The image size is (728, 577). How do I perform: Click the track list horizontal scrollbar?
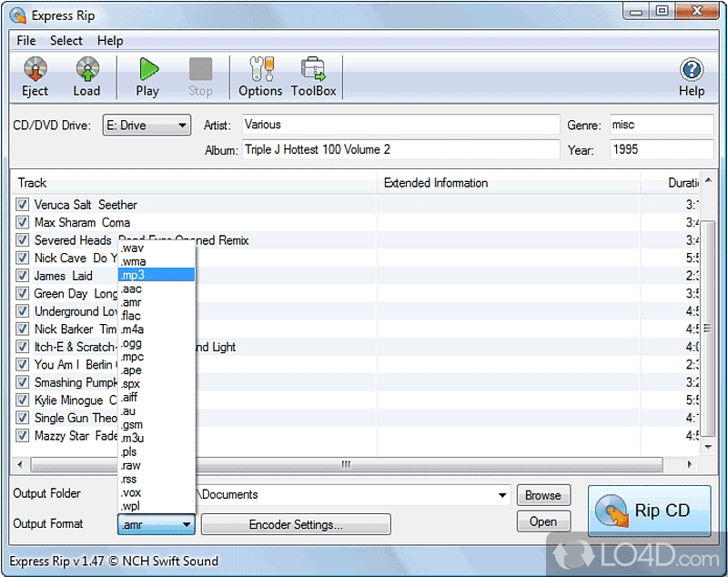347,464
